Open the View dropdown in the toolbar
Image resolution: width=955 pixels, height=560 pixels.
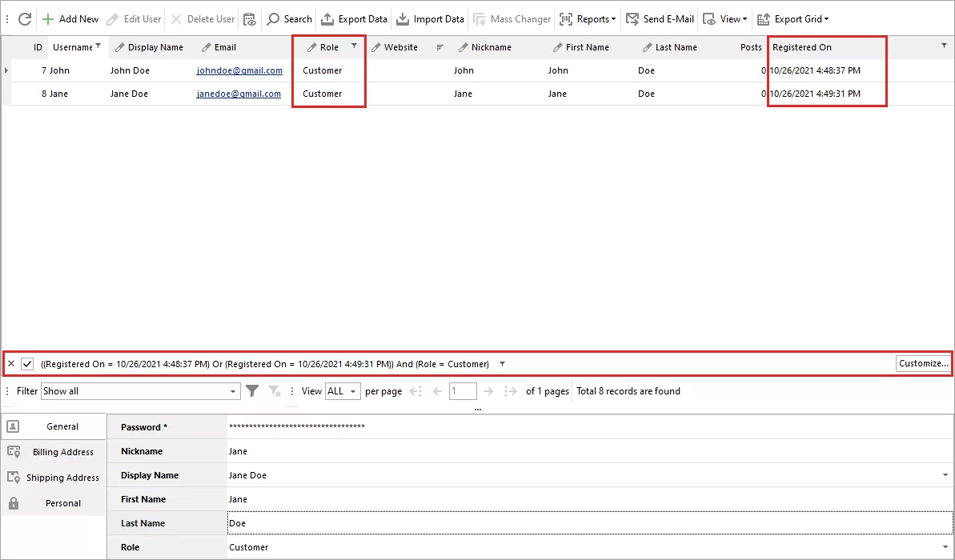tap(724, 18)
